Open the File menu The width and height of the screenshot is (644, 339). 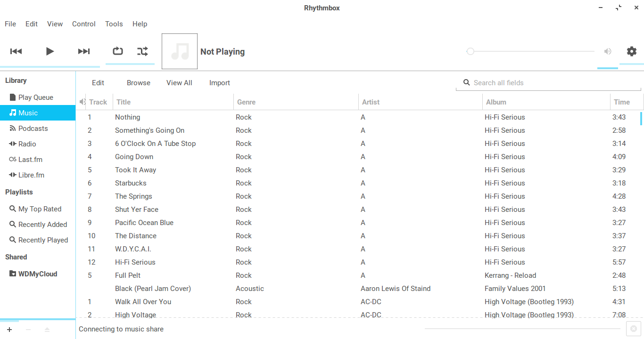click(x=10, y=24)
